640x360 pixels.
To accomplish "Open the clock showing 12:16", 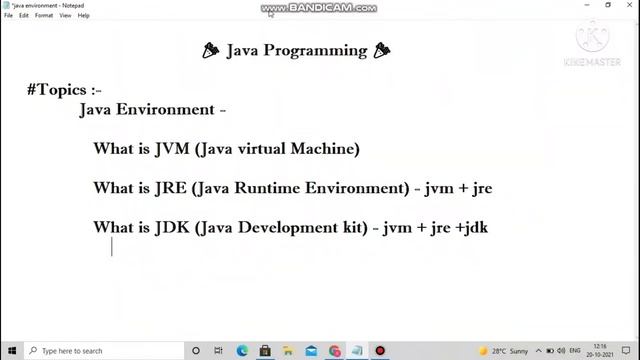I will 600,351.
